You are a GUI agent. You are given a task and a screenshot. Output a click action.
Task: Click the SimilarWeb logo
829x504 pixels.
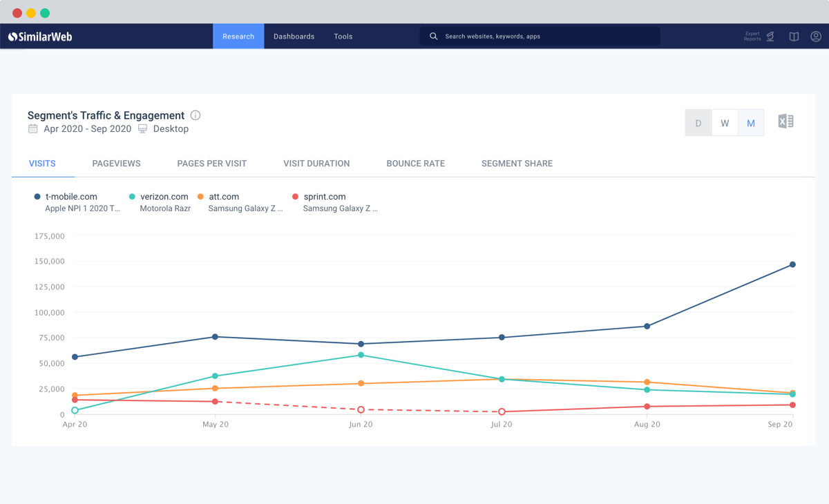pyautogui.click(x=40, y=37)
